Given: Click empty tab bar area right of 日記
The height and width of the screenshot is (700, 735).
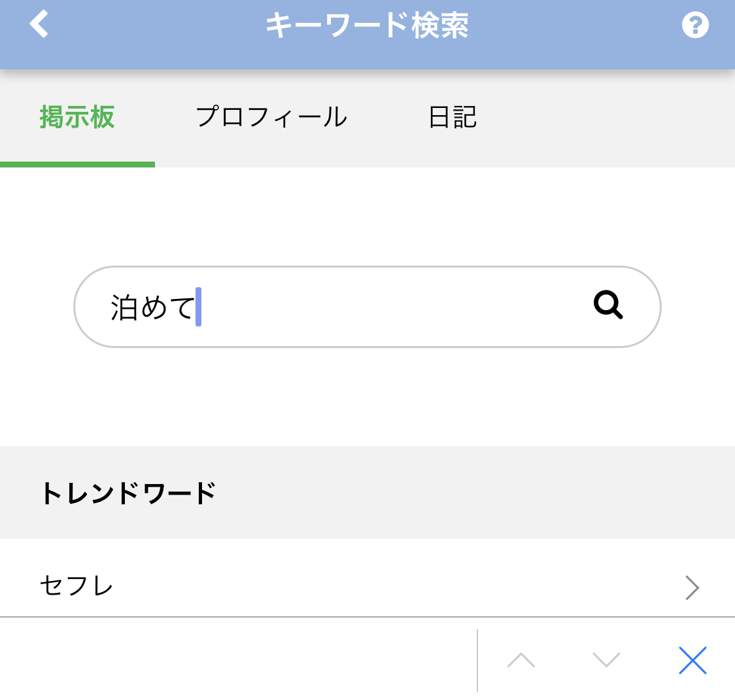Looking at the screenshot, I should point(608,118).
